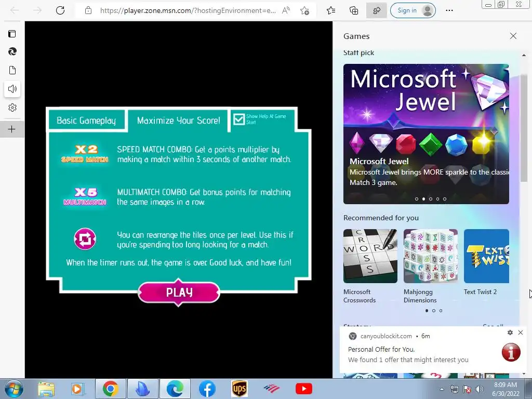
Task: Select fourth staff pick carousel dot
Action: click(437, 199)
